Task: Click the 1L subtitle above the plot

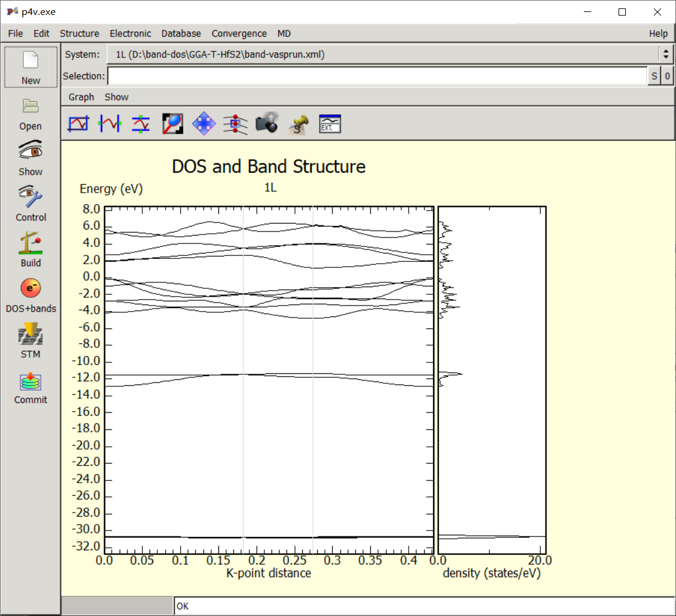Action: [270, 188]
